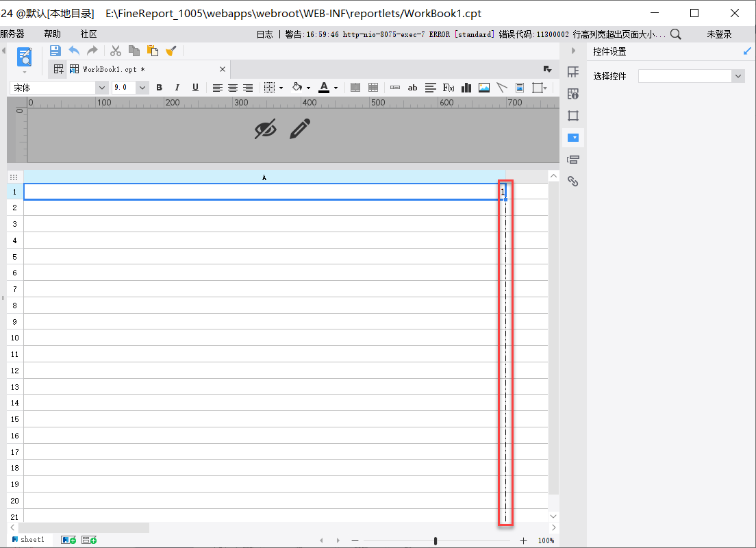
Task: Open cell attributes panel icon
Action: (572, 72)
